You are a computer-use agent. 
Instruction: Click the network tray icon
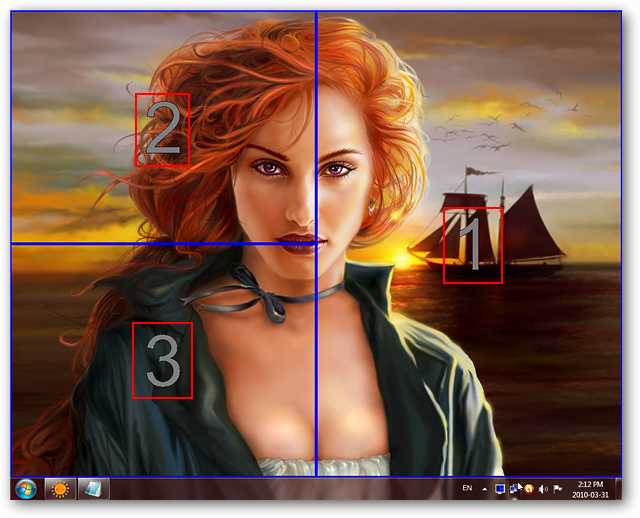(514, 488)
